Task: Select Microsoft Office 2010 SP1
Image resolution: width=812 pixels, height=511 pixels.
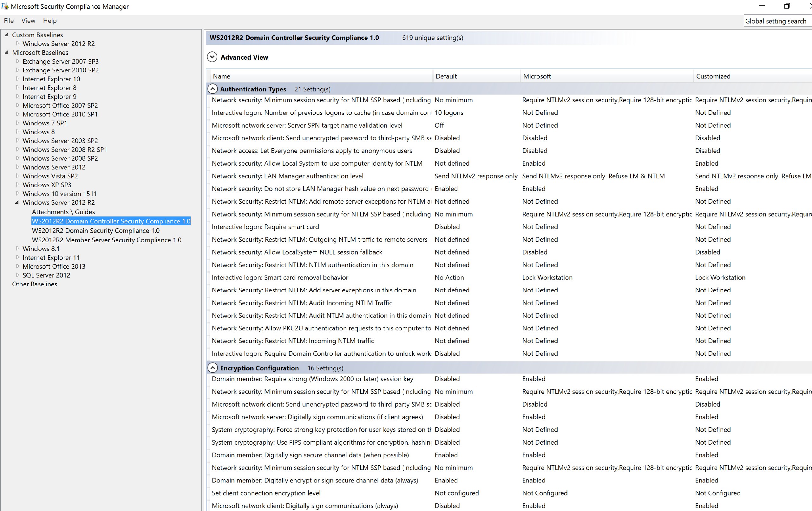Action: pos(60,114)
